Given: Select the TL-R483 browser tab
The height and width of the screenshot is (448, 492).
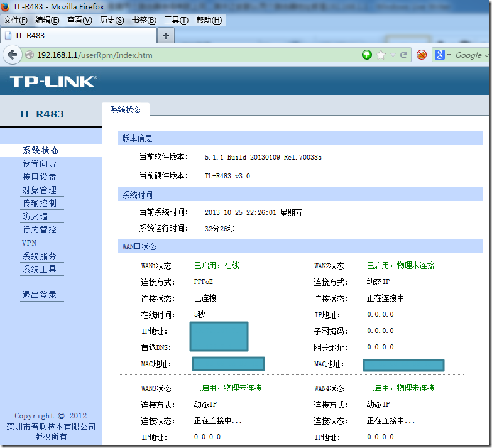Looking at the screenshot, I should pos(79,36).
